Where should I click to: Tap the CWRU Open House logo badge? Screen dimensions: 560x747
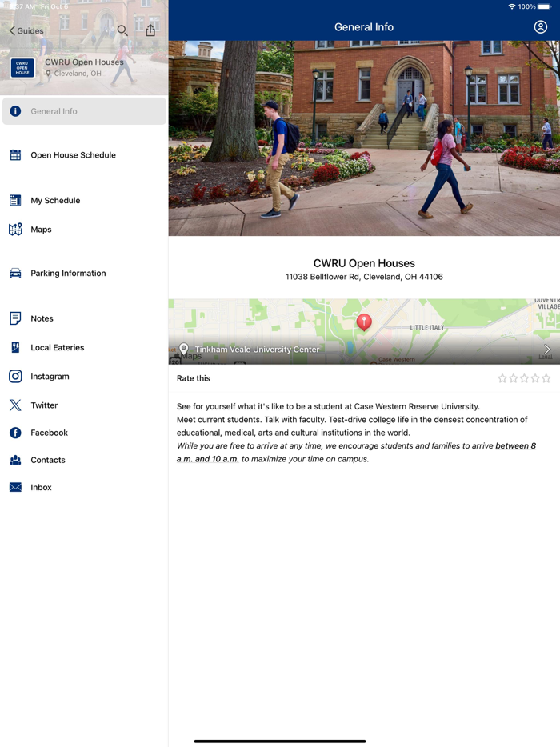click(22, 68)
